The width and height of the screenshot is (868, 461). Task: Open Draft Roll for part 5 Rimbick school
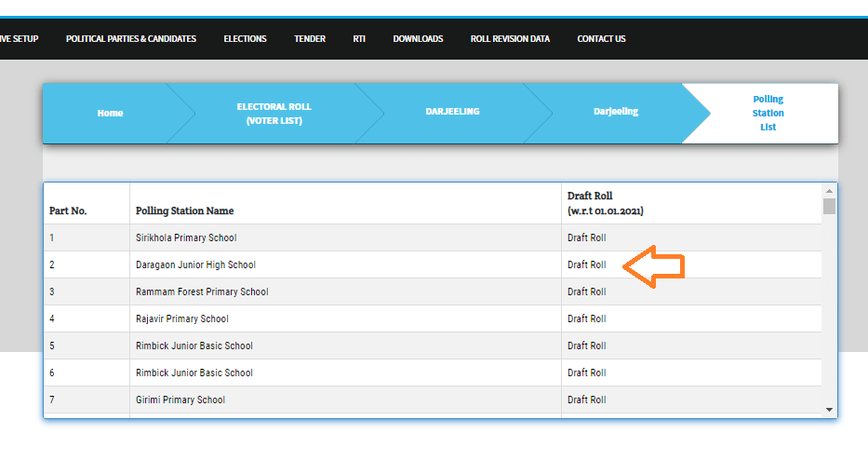tap(586, 346)
